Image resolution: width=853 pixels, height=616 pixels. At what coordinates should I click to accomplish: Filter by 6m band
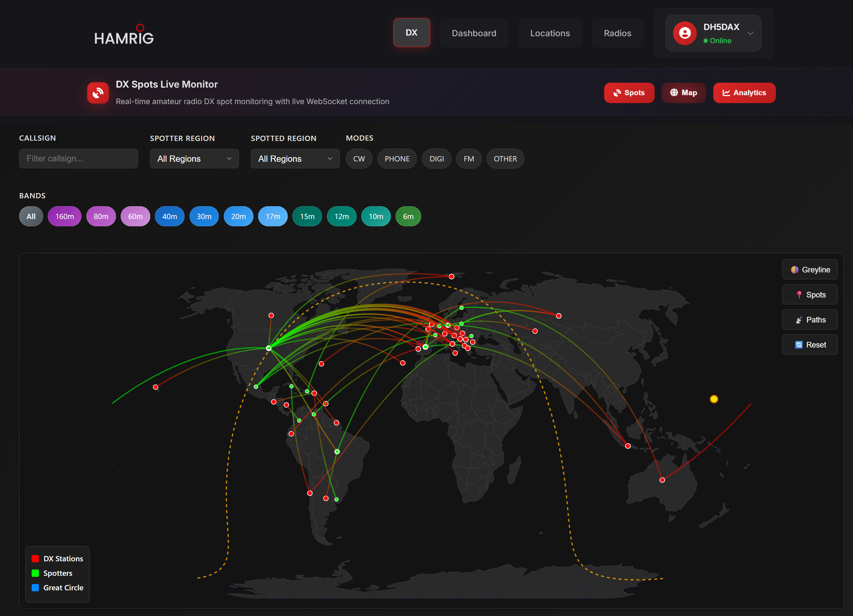pyautogui.click(x=408, y=216)
